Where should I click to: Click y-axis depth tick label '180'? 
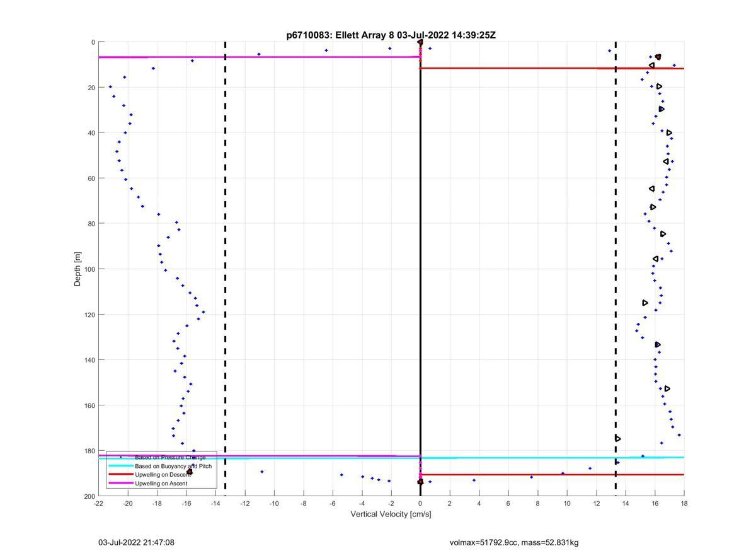tap(89, 451)
